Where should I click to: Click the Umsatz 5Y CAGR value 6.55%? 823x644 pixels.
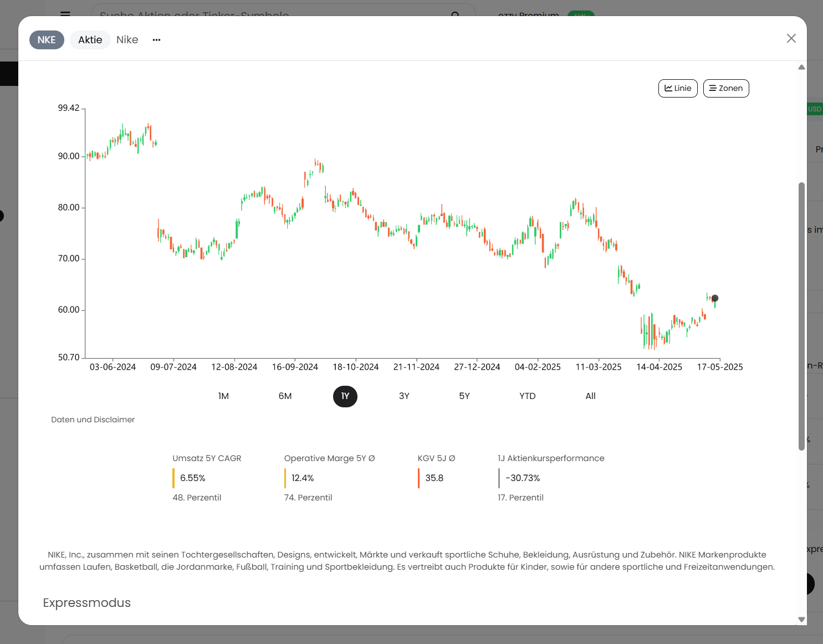tap(192, 478)
